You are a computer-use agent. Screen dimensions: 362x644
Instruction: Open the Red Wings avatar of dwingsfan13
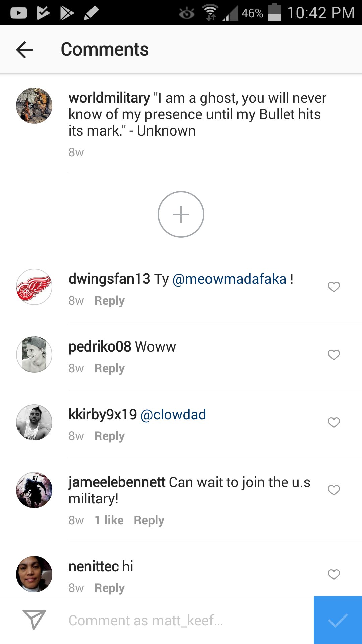pyautogui.click(x=34, y=287)
